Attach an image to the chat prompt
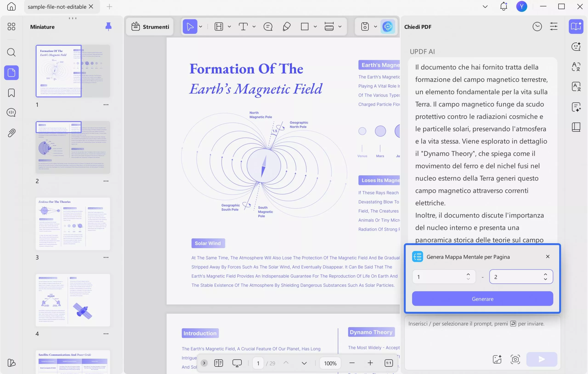 tap(497, 359)
